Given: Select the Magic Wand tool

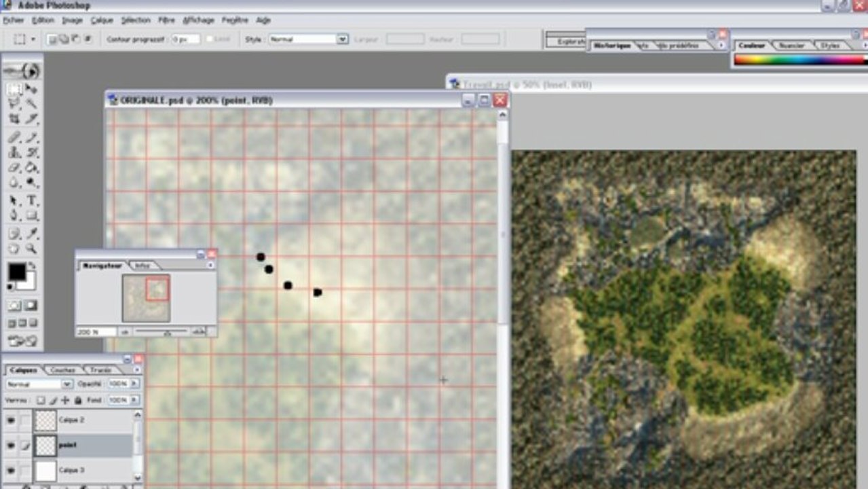Looking at the screenshot, I should coord(31,103).
